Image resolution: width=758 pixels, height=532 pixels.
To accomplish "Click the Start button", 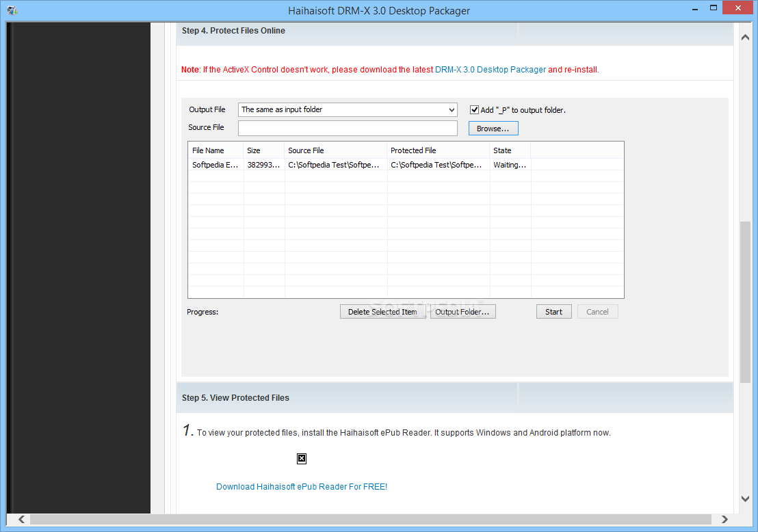I will click(x=554, y=312).
